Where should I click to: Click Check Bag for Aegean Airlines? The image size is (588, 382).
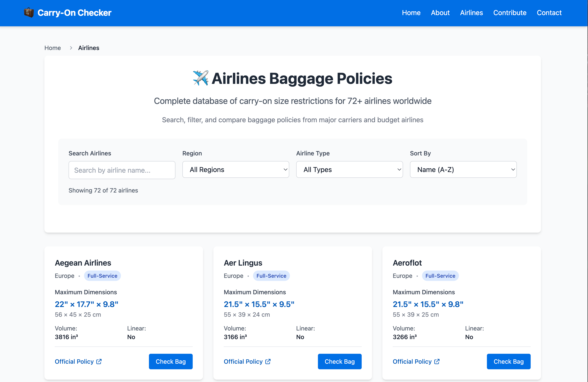pyautogui.click(x=171, y=362)
